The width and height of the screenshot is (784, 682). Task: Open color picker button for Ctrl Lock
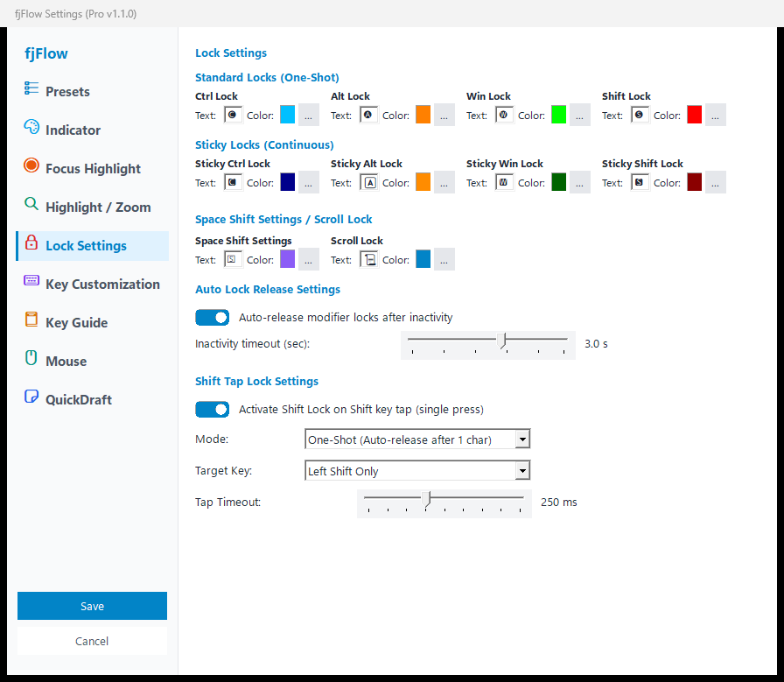[x=309, y=115]
